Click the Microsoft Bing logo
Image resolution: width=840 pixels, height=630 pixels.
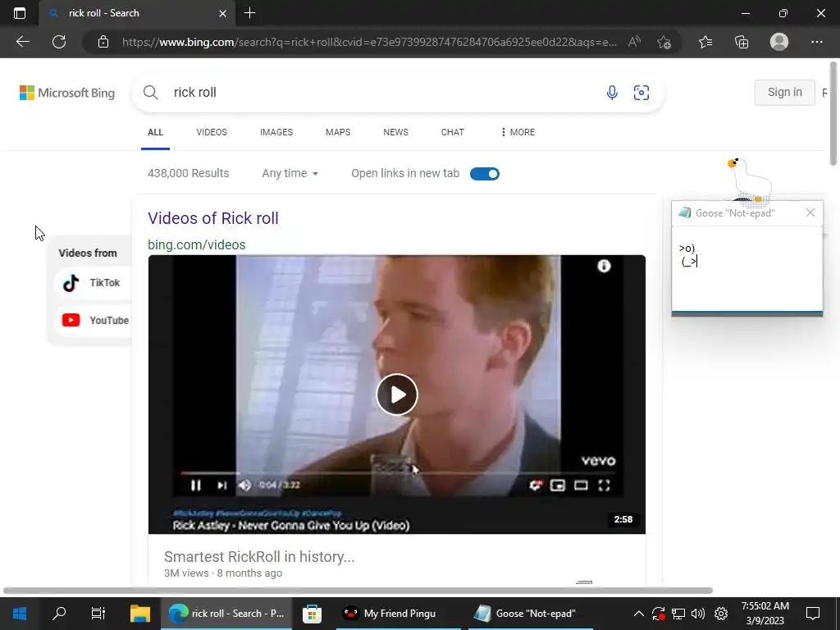point(67,93)
